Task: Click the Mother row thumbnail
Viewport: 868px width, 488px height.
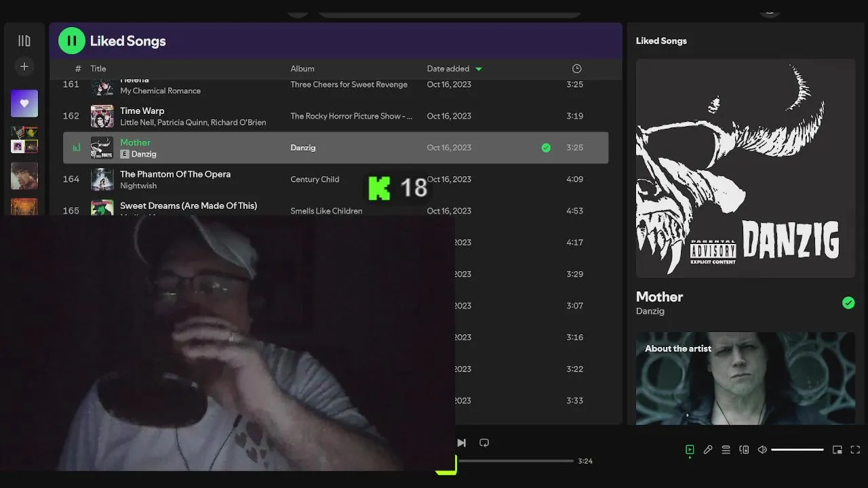Action: point(102,147)
